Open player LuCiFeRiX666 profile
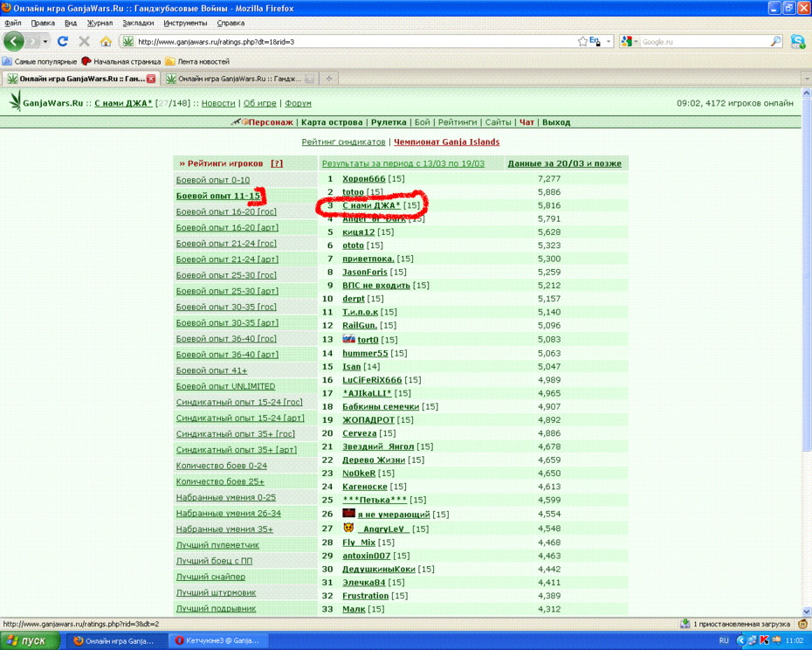 pyautogui.click(x=372, y=380)
